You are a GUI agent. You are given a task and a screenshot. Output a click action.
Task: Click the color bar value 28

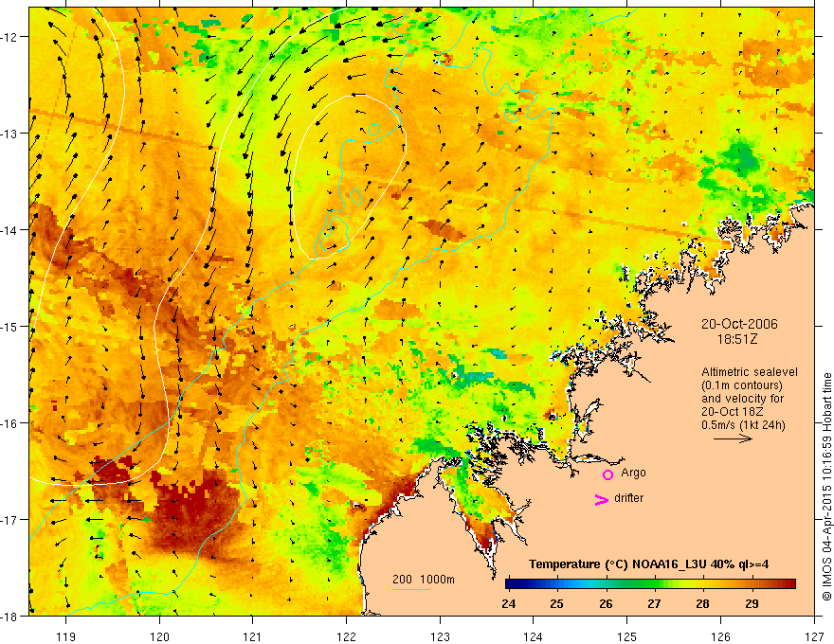pyautogui.click(x=702, y=604)
